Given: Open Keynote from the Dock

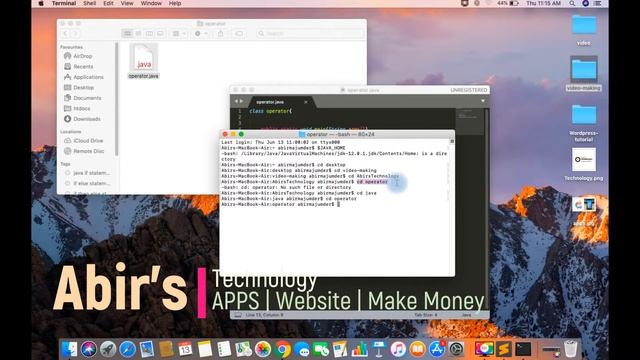Looking at the screenshot, I should click(379, 349).
